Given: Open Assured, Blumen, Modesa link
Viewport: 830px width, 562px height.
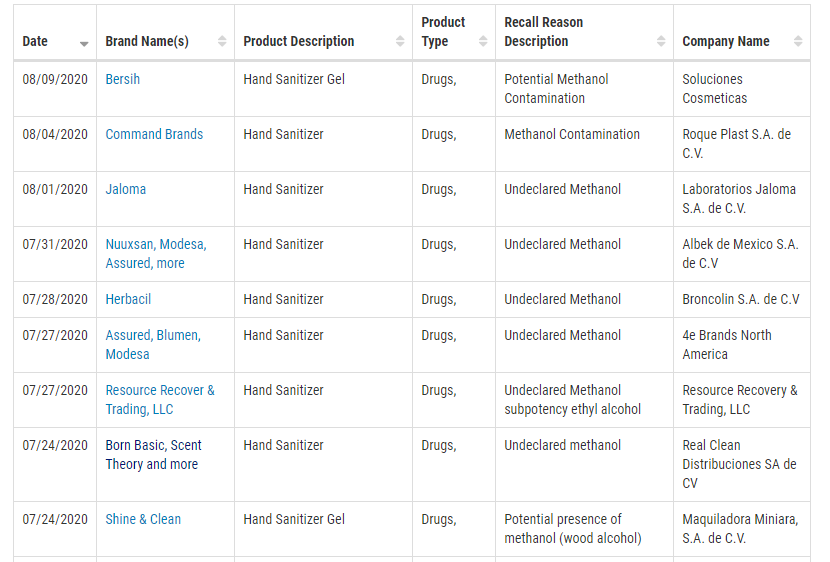Looking at the screenshot, I should 153,345.
